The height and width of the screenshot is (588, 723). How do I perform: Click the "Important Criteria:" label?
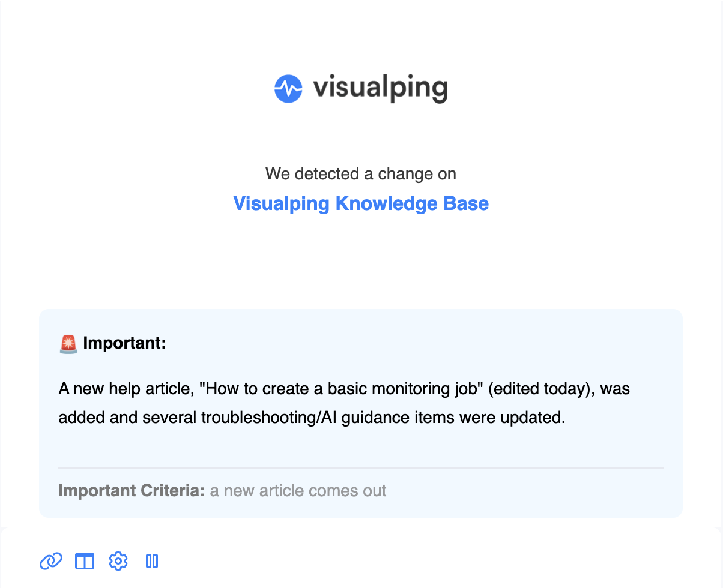click(x=132, y=490)
